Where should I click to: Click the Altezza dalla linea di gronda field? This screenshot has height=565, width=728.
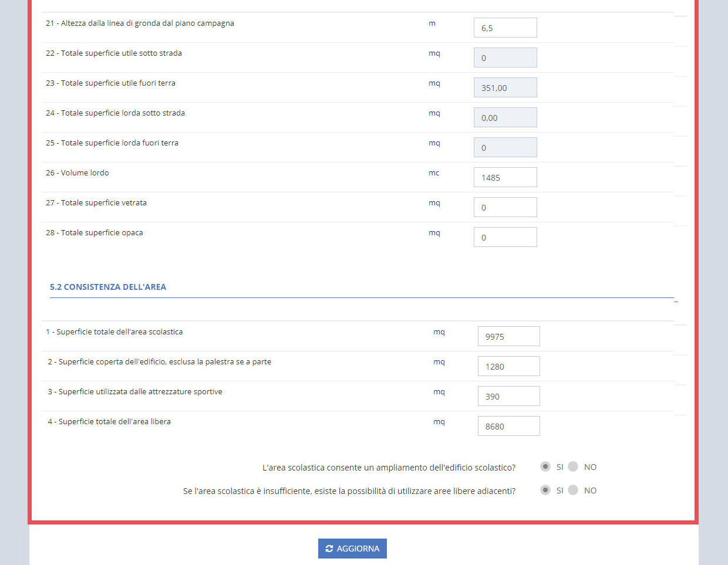click(x=505, y=27)
